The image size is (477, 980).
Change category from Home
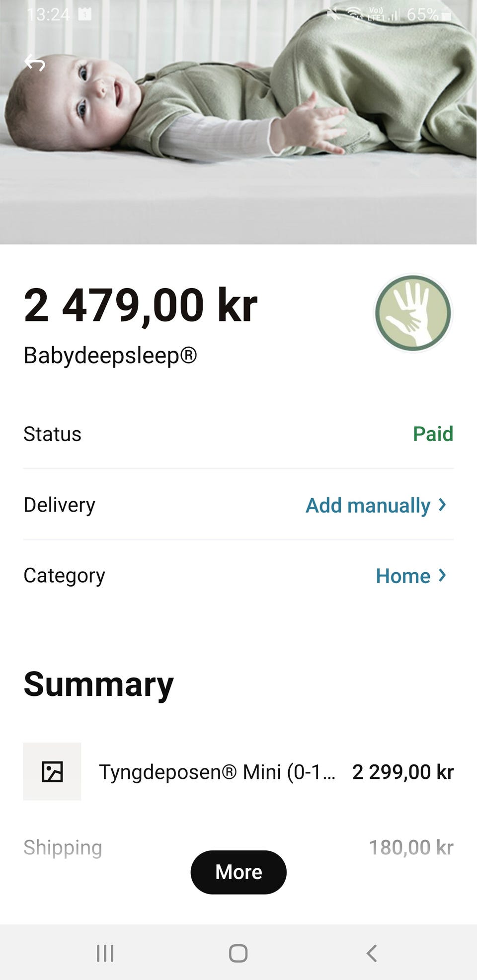pos(402,576)
